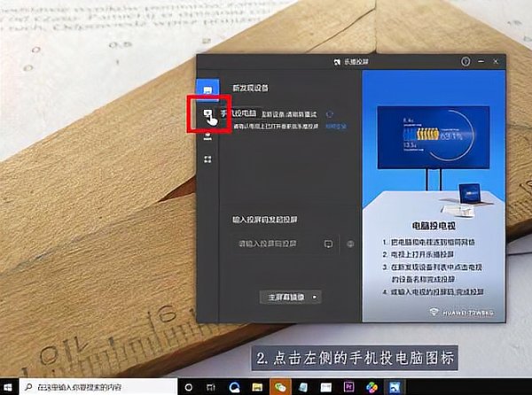Screen dimensions: 532x395
Task: Refresh the device search with the circular arrow
Action: pyautogui.click(x=330, y=114)
